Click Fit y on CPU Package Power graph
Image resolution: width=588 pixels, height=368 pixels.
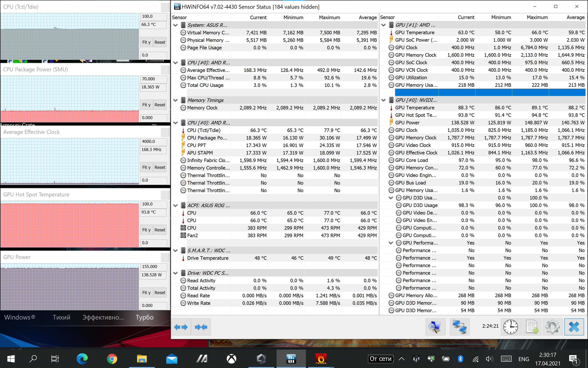146,105
